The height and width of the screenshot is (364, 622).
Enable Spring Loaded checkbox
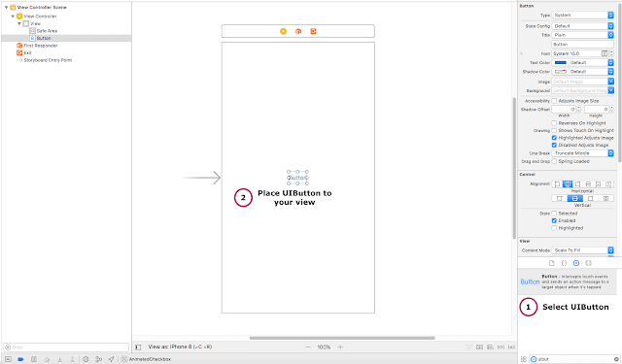point(554,161)
